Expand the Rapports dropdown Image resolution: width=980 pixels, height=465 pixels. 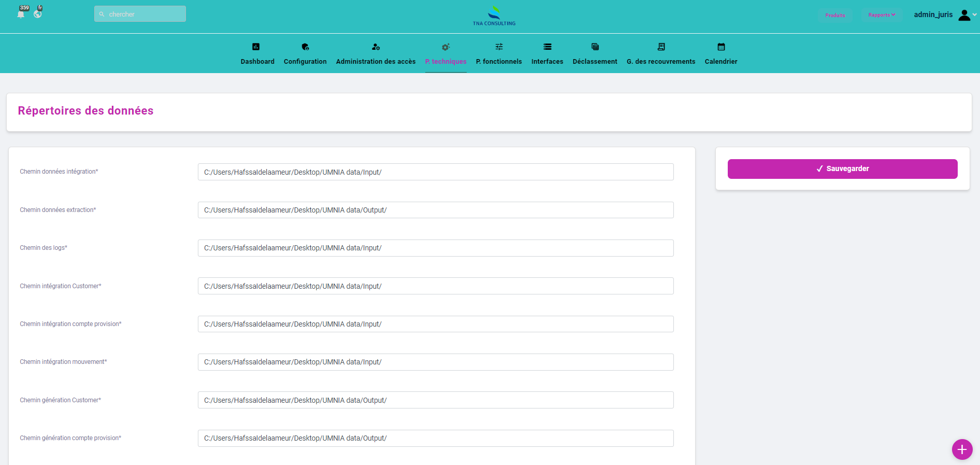tap(882, 15)
